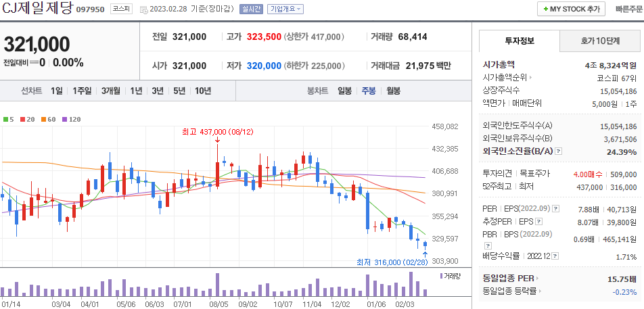The image size is (644, 309).
Task: Select the 일봉 candle chart
Action: click(344, 91)
